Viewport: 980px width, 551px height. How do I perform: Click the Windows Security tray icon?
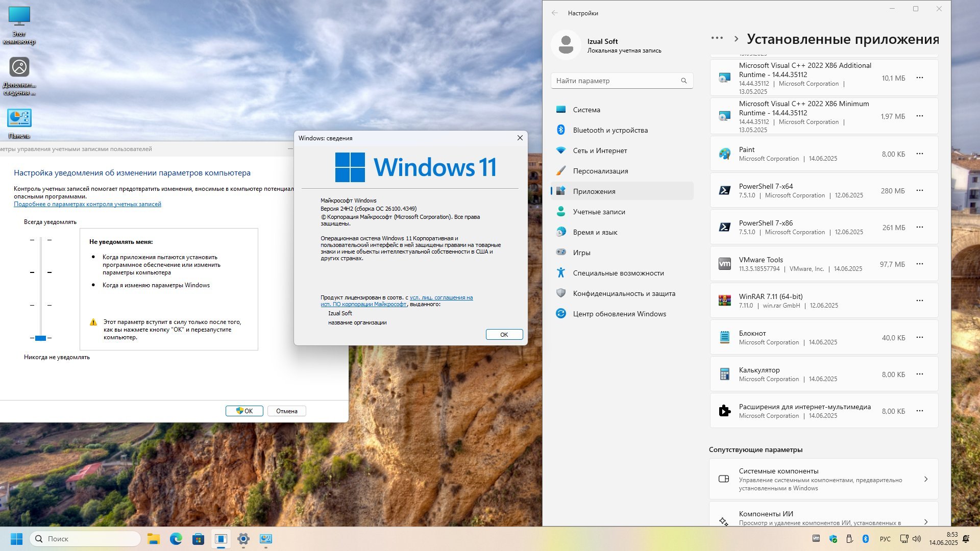833,539
